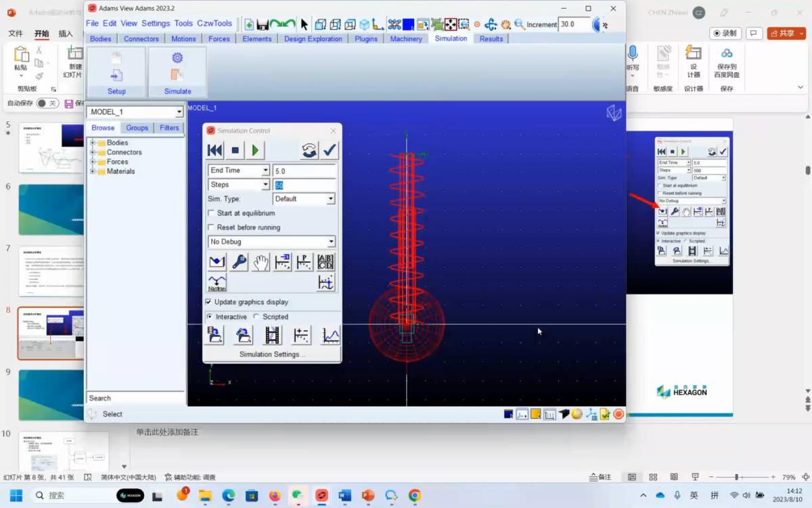Click the Nastran export icon
This screenshot has width=812, height=508.
coord(217,283)
